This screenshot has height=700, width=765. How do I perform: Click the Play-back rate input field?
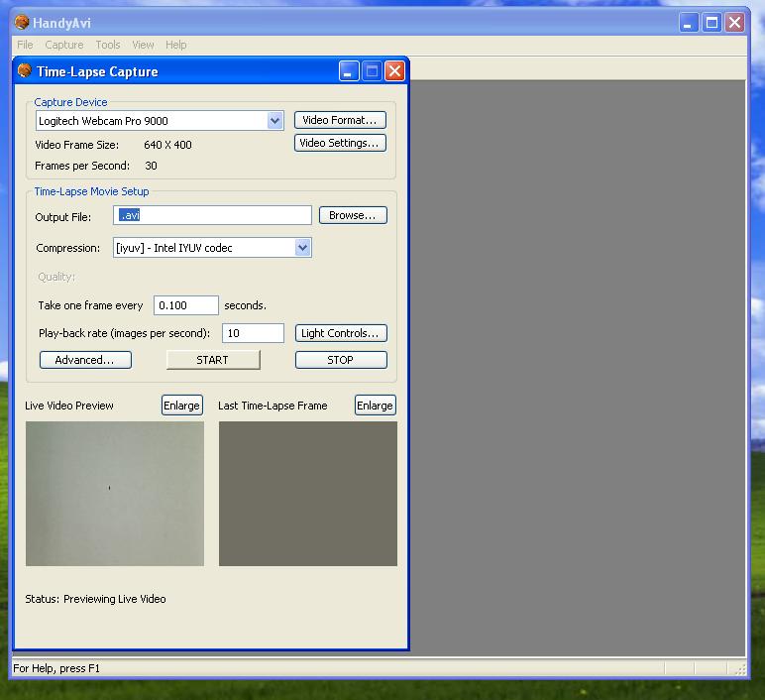click(x=253, y=333)
